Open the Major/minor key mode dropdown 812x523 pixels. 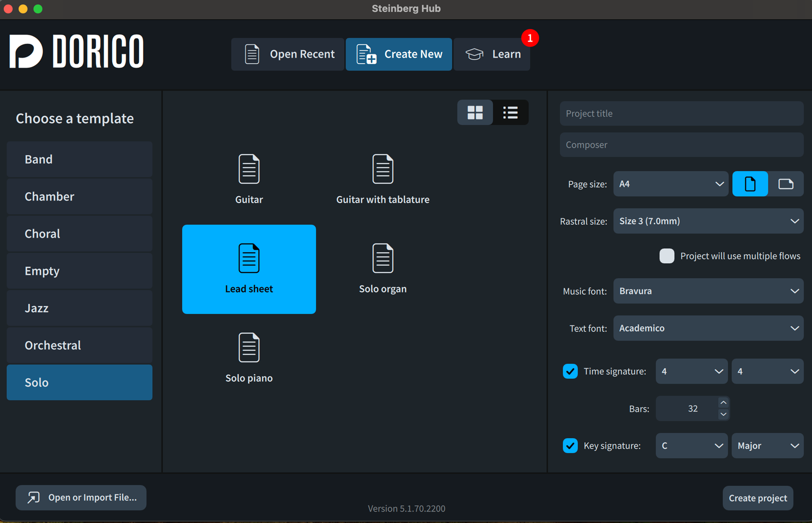click(x=767, y=446)
